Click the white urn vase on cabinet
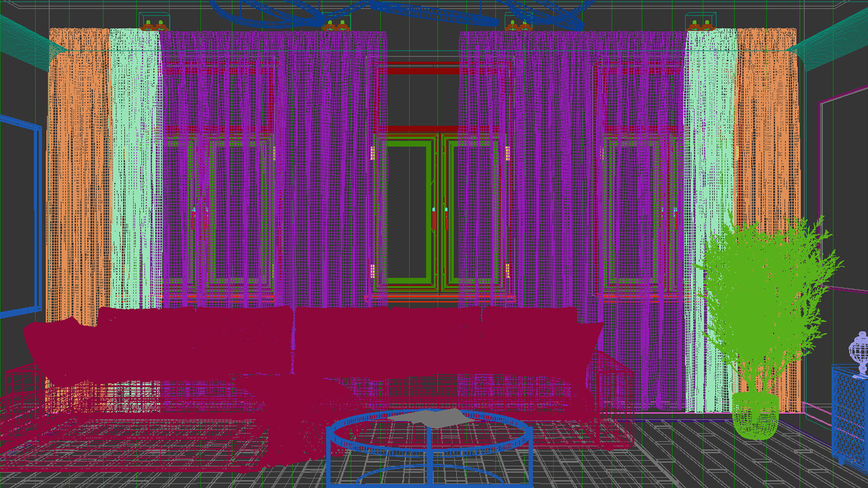 pos(859,355)
